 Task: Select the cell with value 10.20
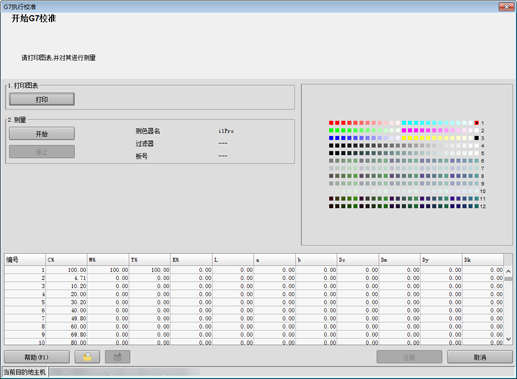[x=66, y=286]
